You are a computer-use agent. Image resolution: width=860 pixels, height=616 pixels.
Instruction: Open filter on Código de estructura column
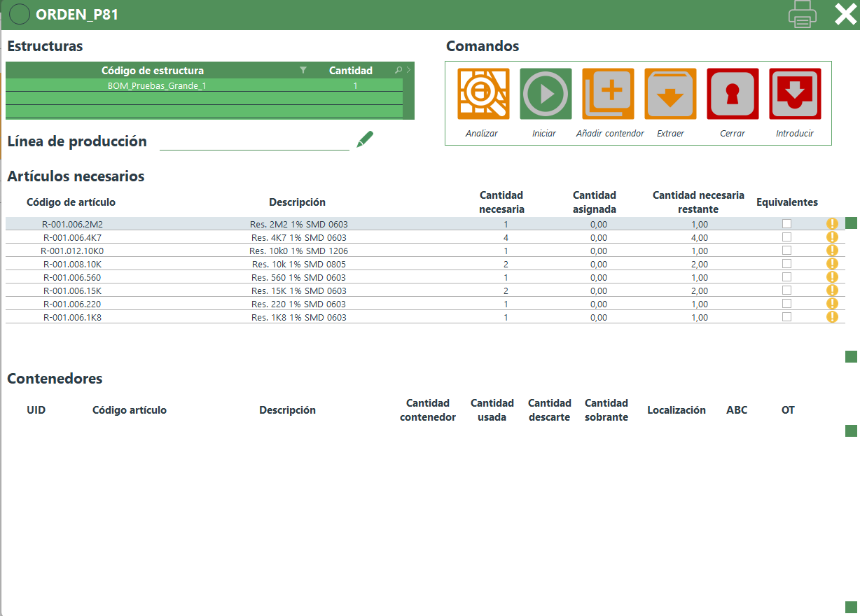[x=303, y=70]
